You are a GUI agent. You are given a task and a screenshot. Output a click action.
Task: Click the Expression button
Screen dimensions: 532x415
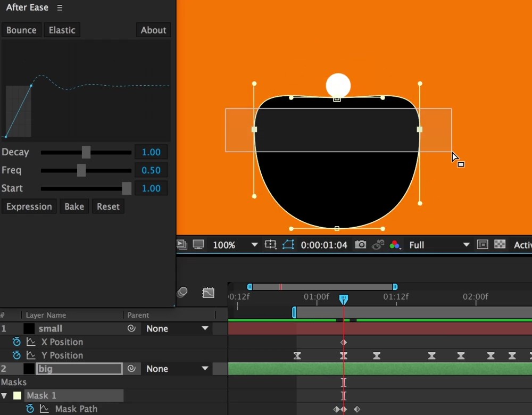coord(29,206)
